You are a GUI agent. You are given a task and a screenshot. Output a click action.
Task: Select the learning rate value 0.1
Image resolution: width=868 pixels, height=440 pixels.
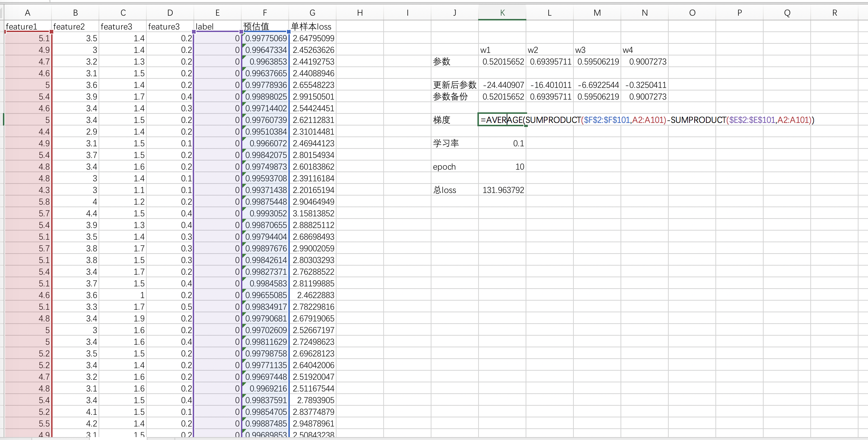coord(502,143)
